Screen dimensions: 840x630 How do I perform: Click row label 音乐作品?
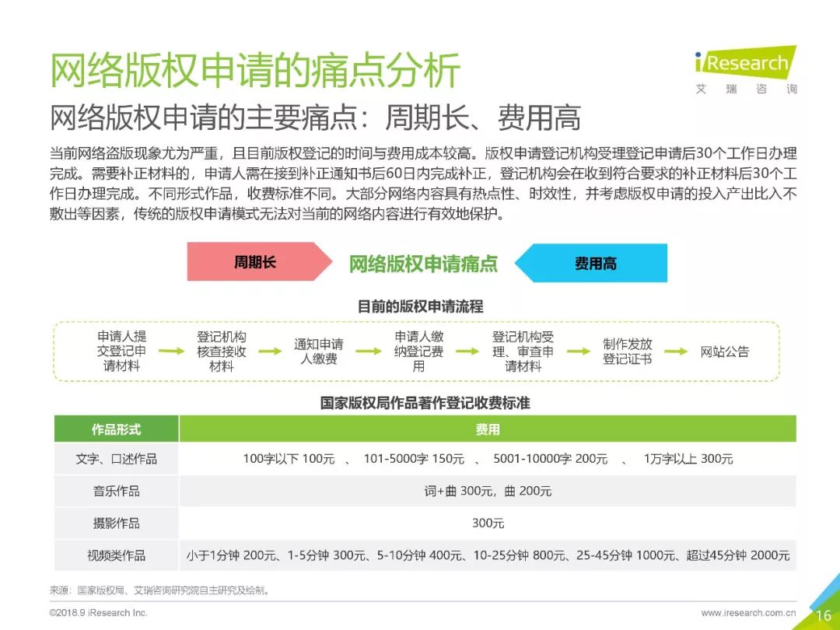point(116,492)
